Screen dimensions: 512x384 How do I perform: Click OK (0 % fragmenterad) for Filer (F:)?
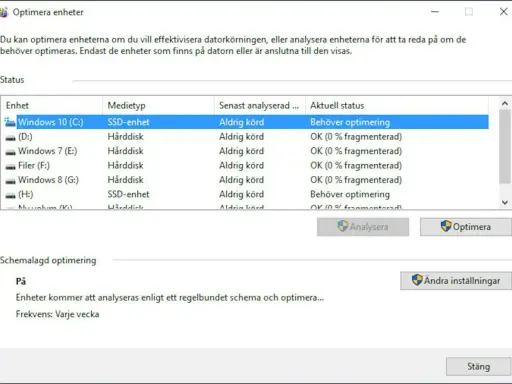[356, 165]
